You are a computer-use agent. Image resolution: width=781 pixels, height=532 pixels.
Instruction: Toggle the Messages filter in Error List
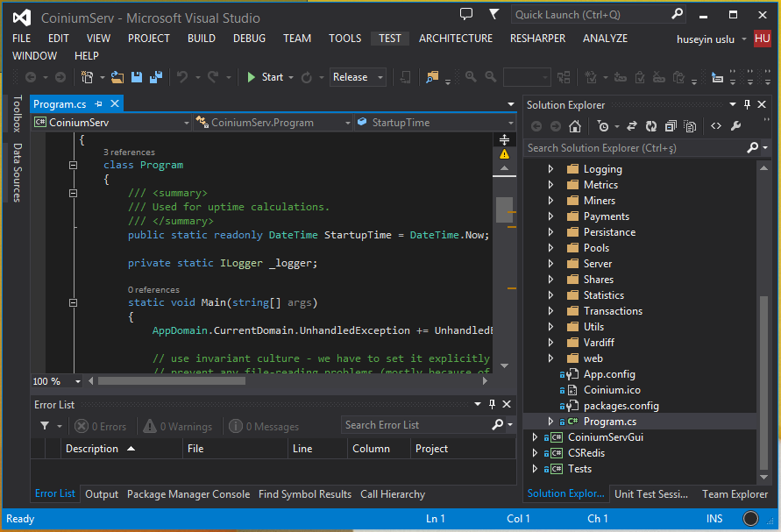click(264, 426)
